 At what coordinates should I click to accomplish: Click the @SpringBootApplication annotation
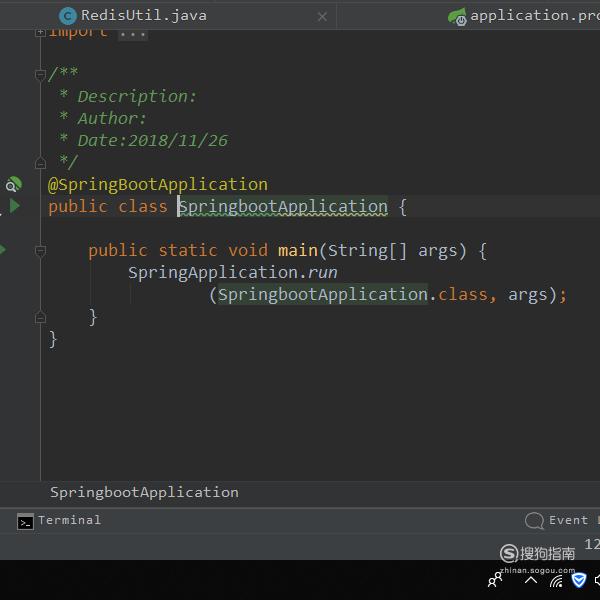tap(158, 185)
